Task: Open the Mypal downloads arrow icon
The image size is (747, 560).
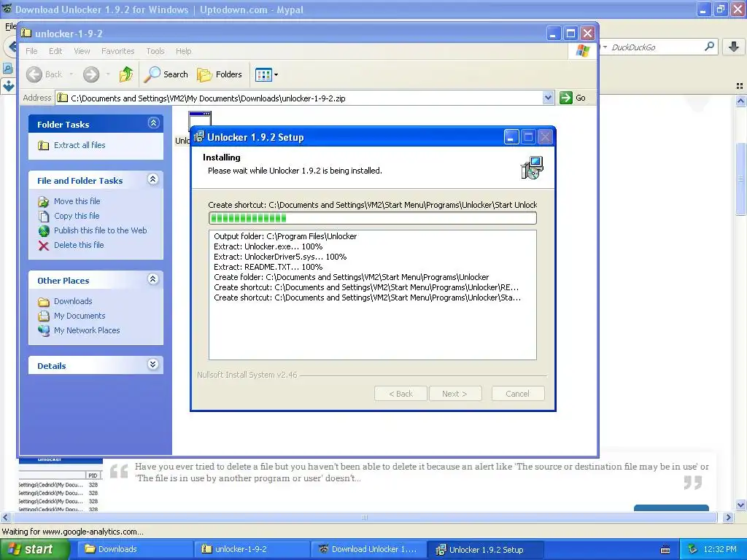Action: tap(734, 47)
